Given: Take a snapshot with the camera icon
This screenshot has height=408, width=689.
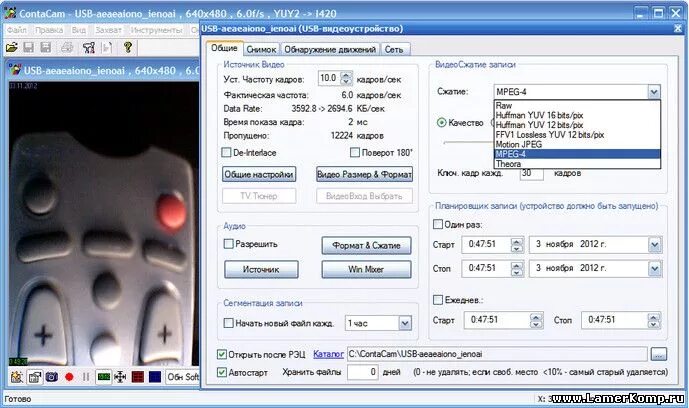Looking at the screenshot, I should point(52,377).
